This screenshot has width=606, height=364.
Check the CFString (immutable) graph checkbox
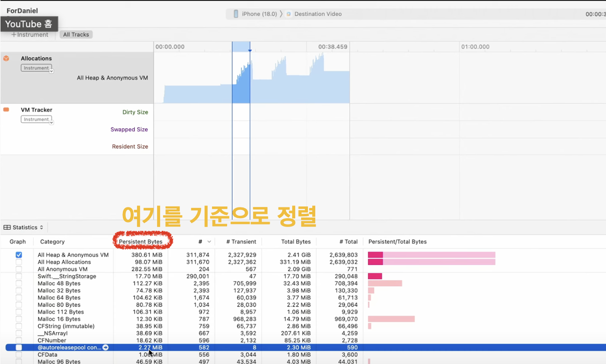click(x=19, y=326)
